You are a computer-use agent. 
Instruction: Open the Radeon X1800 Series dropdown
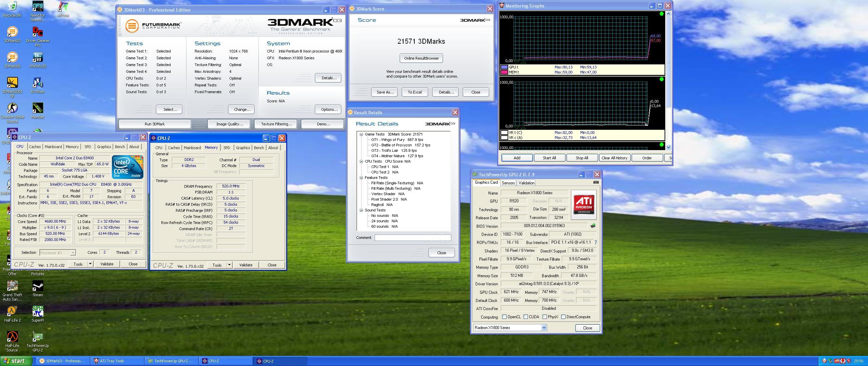(x=544, y=328)
